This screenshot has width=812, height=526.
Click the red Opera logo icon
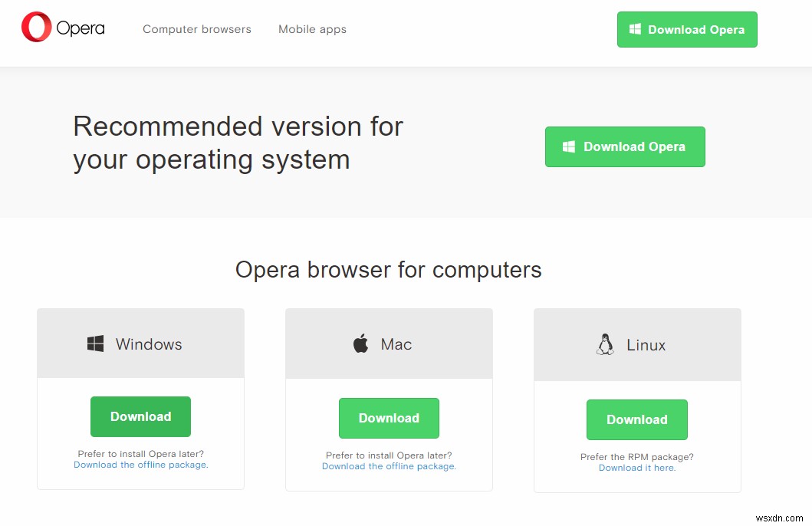pos(36,28)
